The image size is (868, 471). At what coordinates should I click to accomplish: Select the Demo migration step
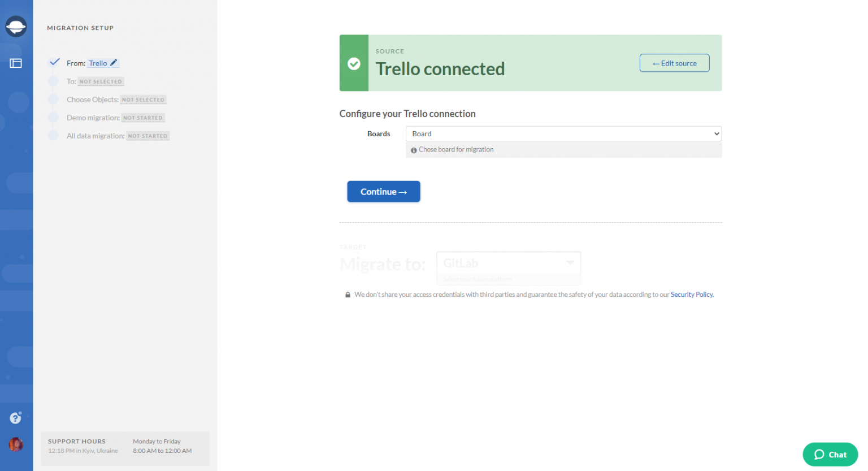pyautogui.click(x=115, y=118)
